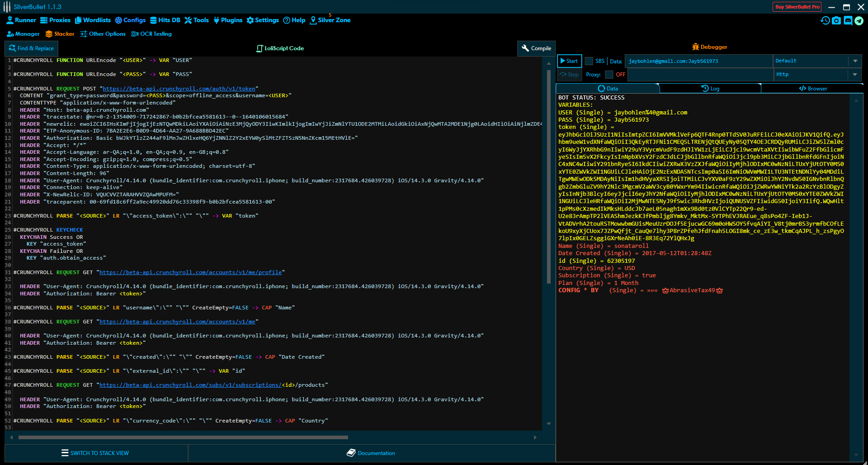The height and width of the screenshot is (465, 868).
Task: Start the debugger
Action: coord(569,61)
